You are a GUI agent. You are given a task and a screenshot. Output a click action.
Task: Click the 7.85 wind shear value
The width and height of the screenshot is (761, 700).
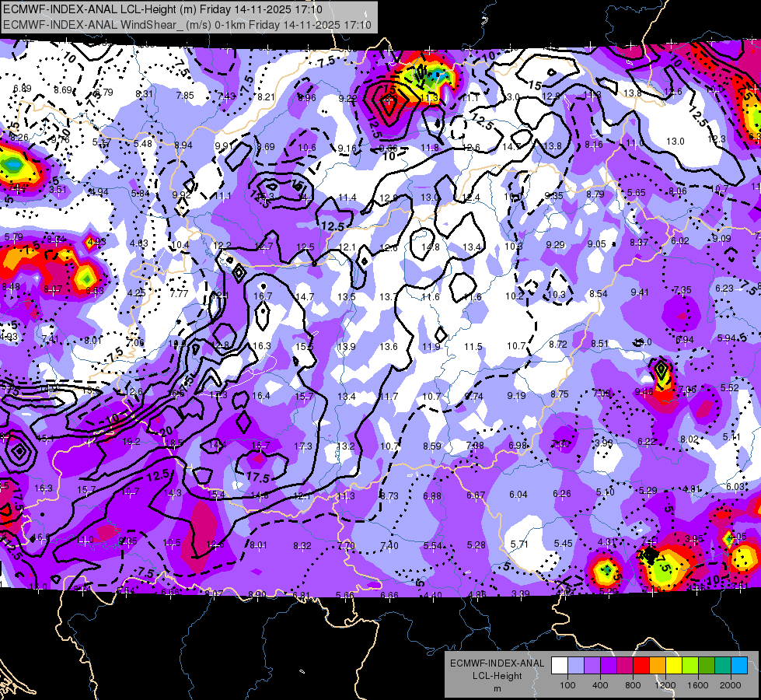tap(185, 95)
